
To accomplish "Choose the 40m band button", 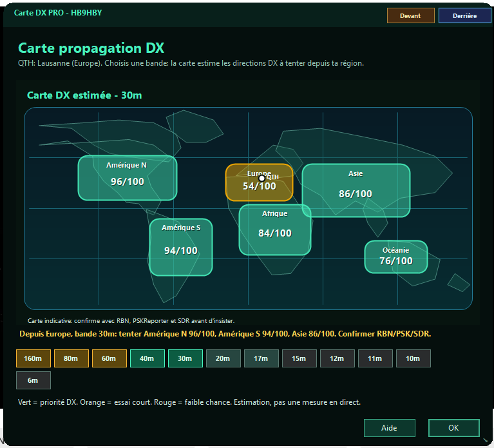I will click(x=147, y=358).
